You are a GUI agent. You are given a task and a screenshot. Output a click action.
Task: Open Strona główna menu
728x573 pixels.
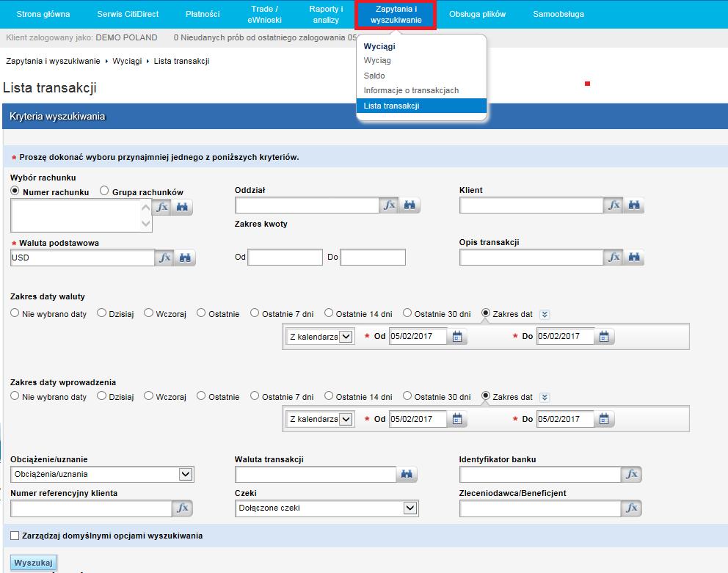click(43, 15)
